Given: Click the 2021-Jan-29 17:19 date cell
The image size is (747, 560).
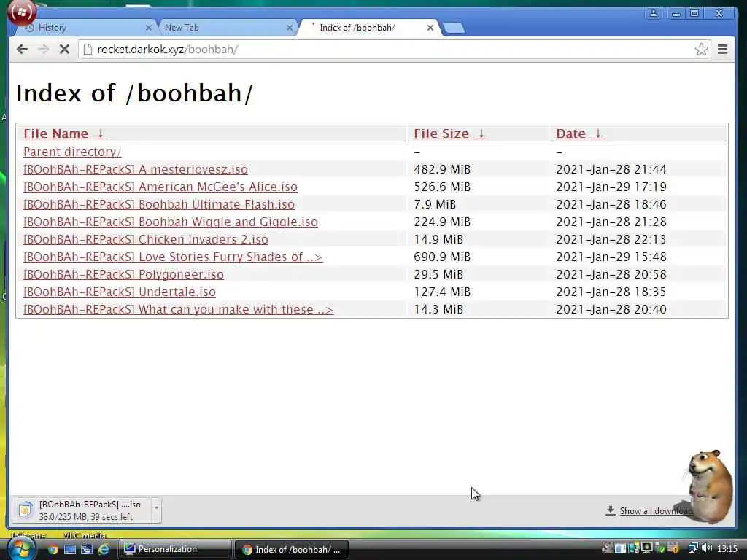Looking at the screenshot, I should pos(611,187).
